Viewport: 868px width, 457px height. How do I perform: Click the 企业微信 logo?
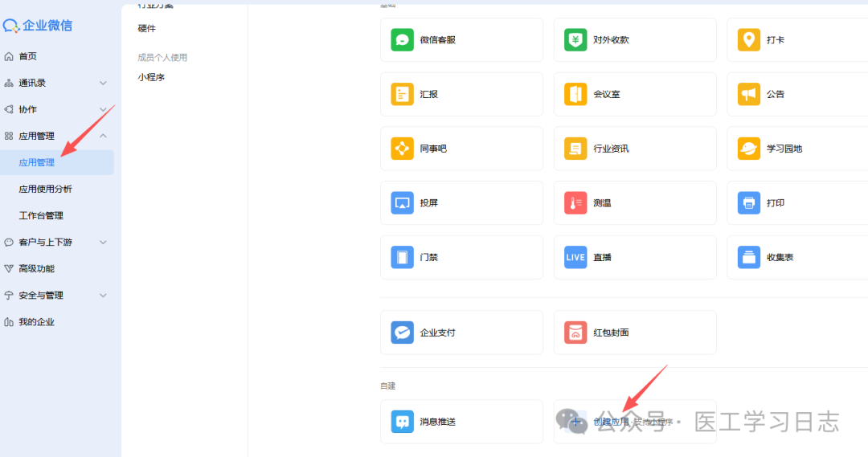tap(38, 26)
